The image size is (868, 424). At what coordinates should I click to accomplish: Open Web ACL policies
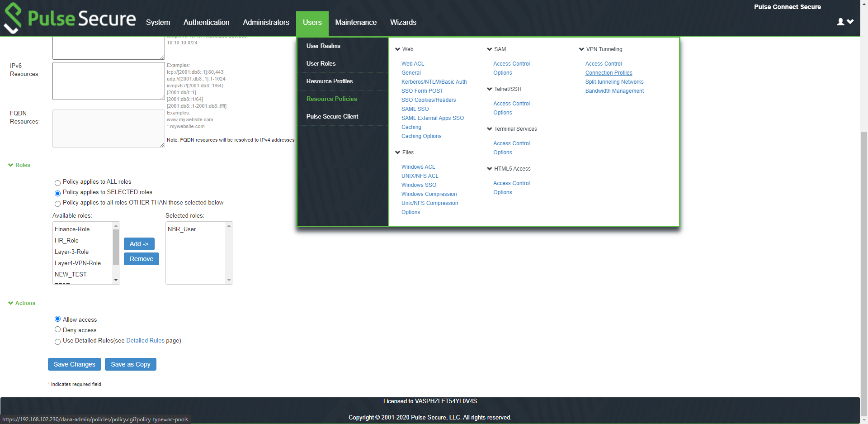[x=413, y=64]
